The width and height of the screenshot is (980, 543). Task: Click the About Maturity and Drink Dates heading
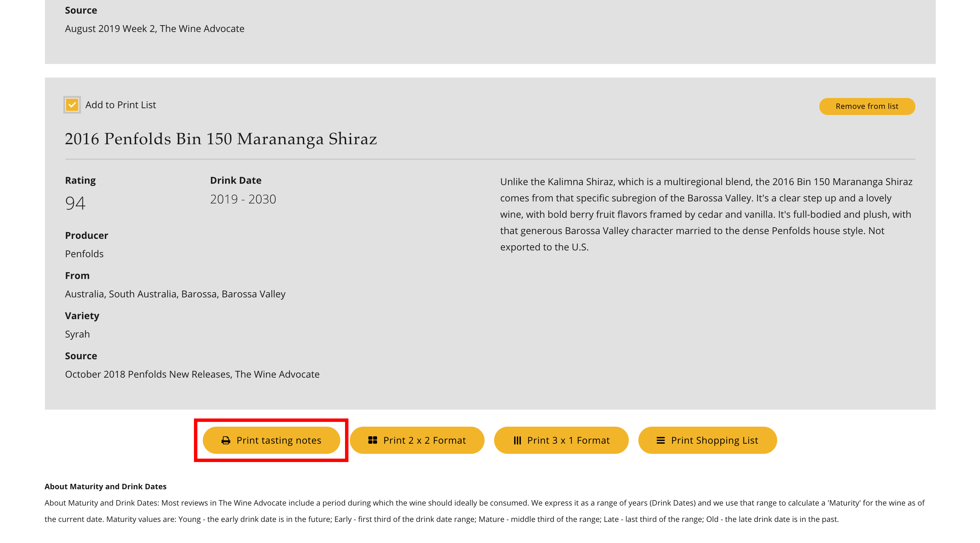click(x=105, y=487)
